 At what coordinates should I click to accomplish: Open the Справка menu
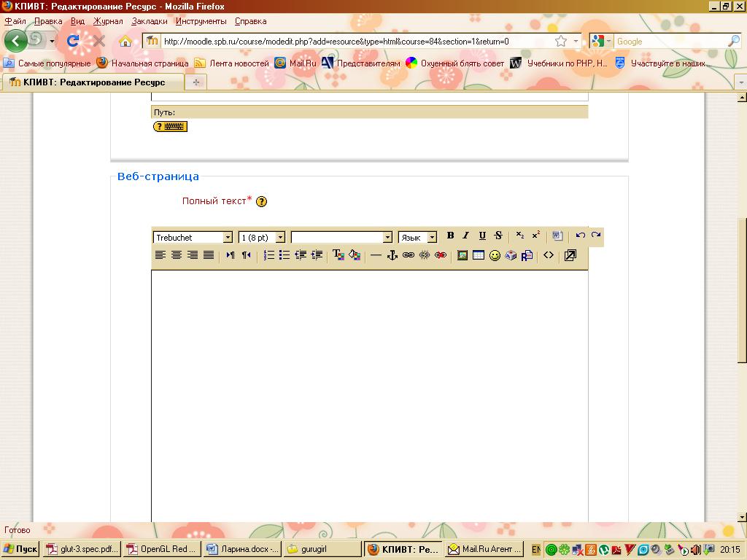coord(251,21)
